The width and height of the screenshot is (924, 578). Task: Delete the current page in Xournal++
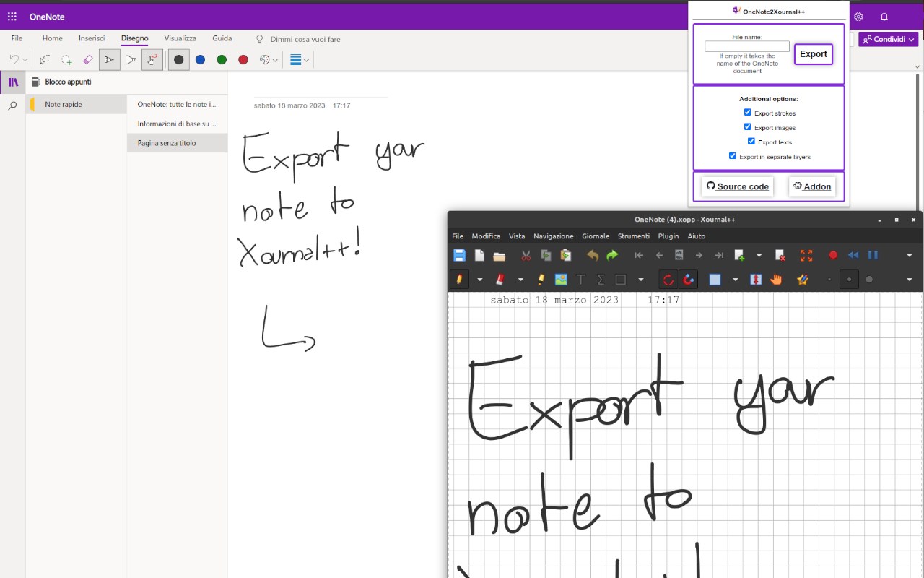[x=780, y=255]
